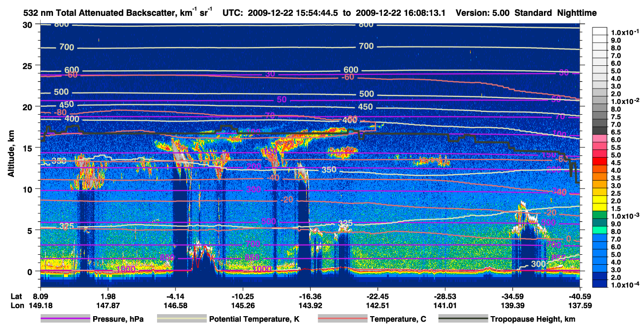Image resolution: width=644 pixels, height=330 pixels.
Task: Click the altitude tick label "30"
Action: pos(28,25)
